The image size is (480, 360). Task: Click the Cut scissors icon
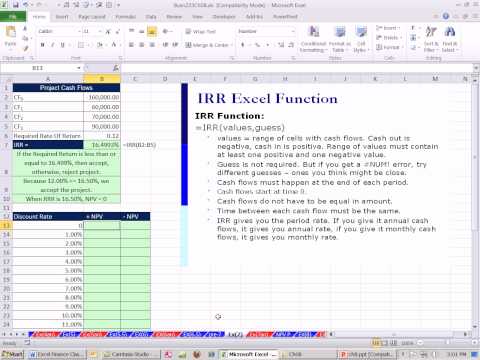[25, 30]
